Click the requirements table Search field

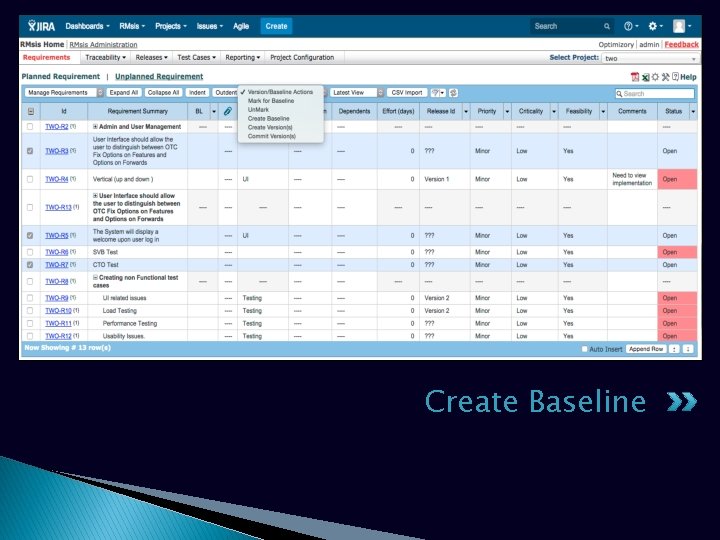[x=655, y=94]
